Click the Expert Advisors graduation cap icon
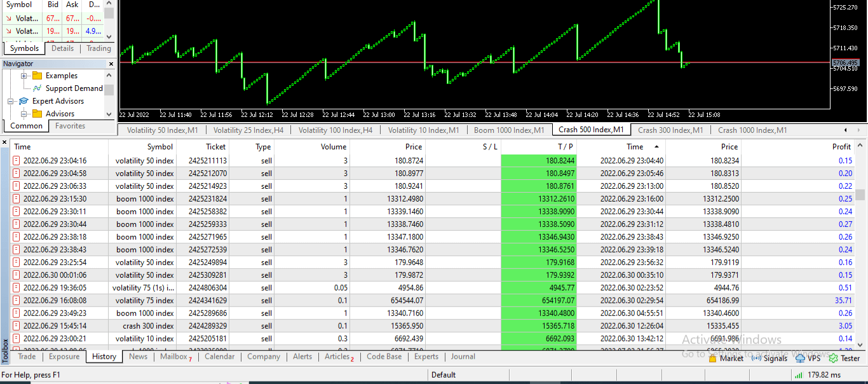 pyautogui.click(x=24, y=101)
